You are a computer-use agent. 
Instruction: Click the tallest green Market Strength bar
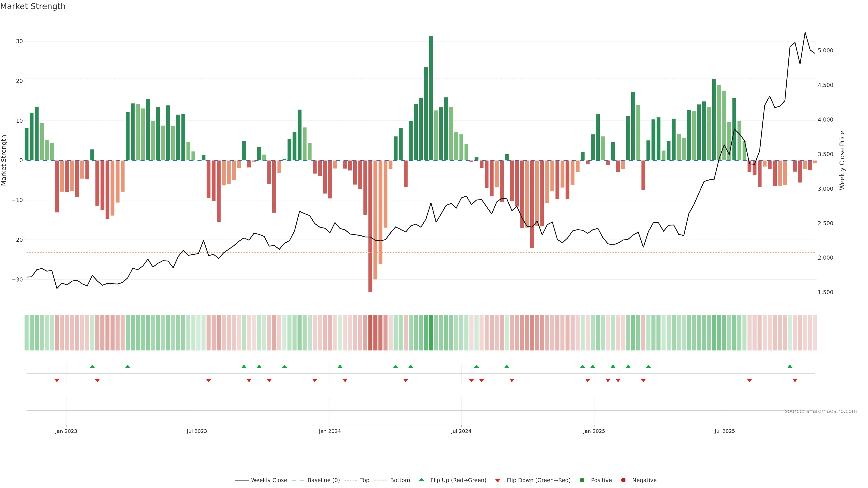coord(431,98)
